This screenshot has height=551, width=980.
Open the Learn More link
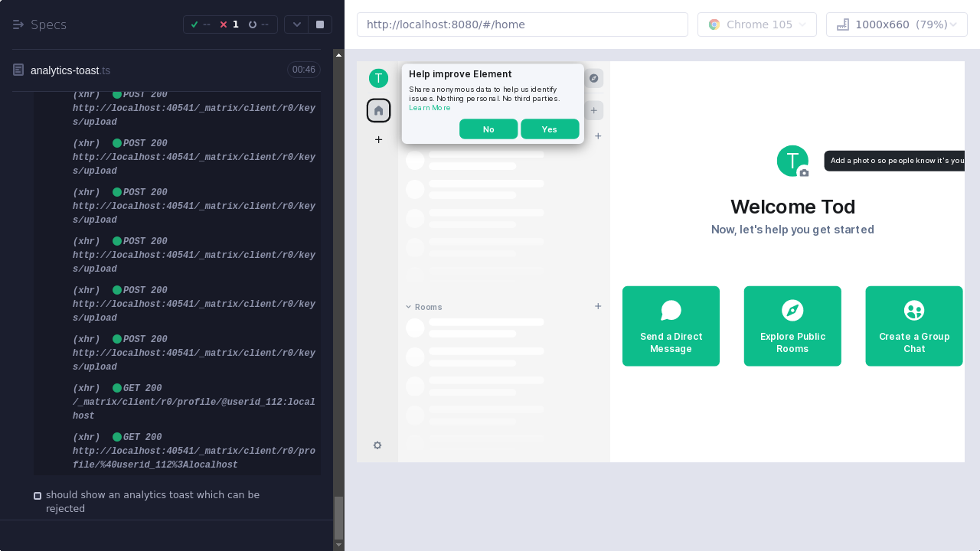pyautogui.click(x=430, y=108)
